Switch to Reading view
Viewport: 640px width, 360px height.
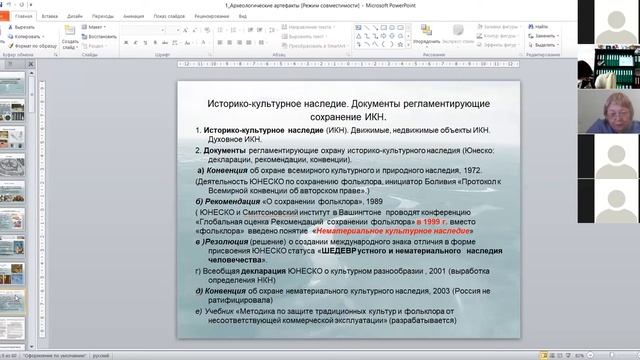pos(560,356)
